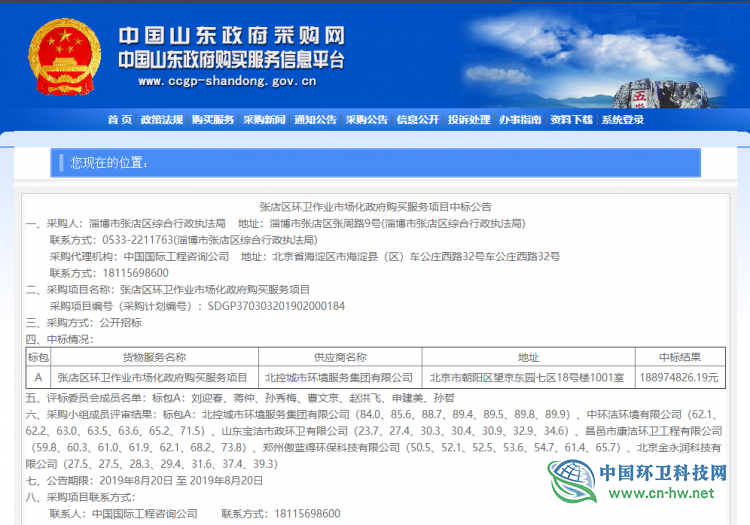Go to 购买服务 in navigation bar
The image size is (750, 525).
[212, 120]
